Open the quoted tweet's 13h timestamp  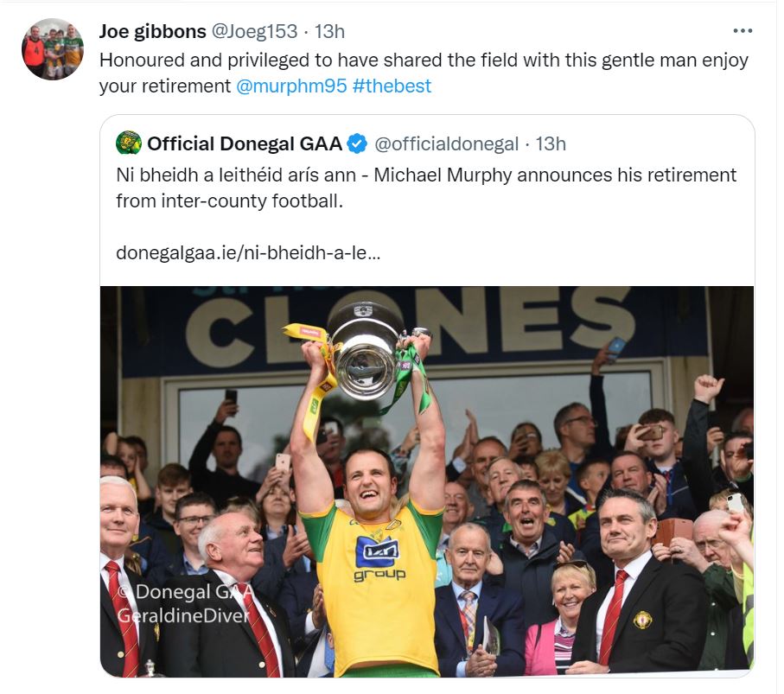tap(551, 144)
